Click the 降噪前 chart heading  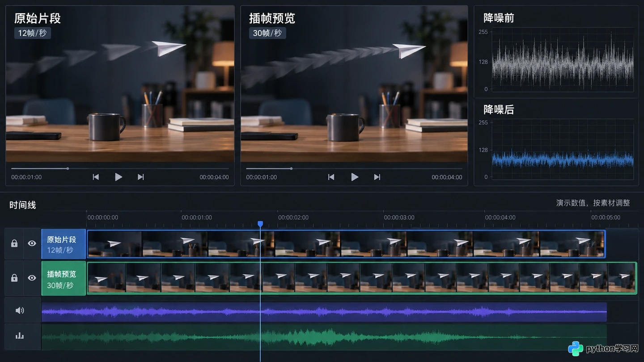click(x=499, y=18)
